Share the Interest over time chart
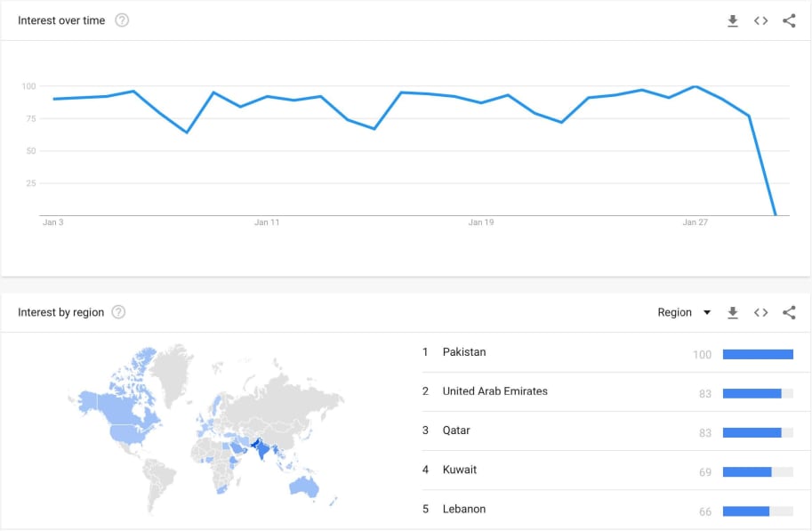 [x=789, y=20]
